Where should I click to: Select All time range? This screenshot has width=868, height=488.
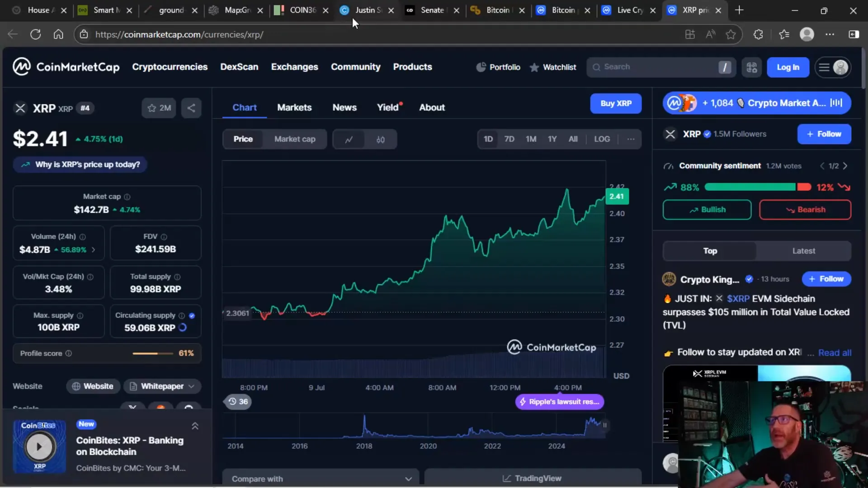pyautogui.click(x=573, y=139)
